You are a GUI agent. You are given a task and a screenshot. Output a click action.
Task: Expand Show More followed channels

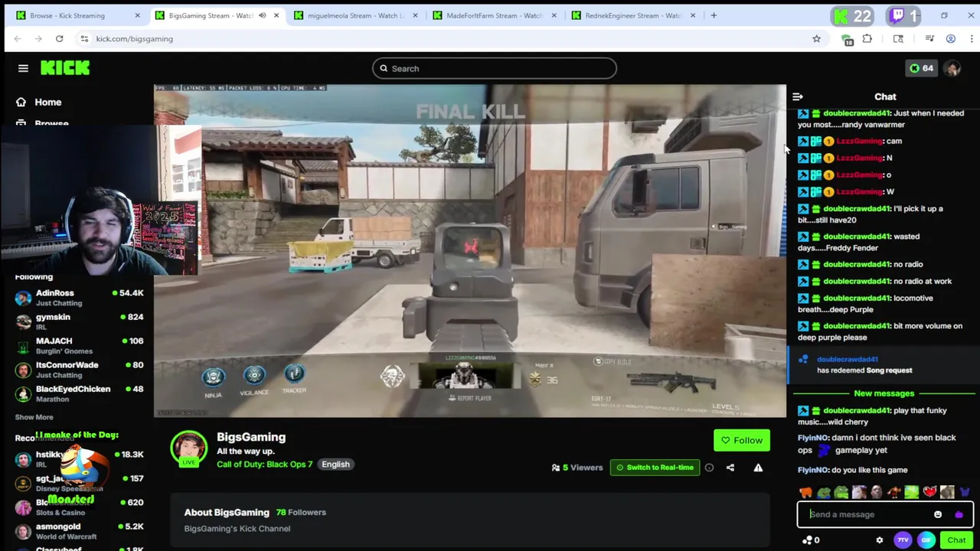point(34,417)
